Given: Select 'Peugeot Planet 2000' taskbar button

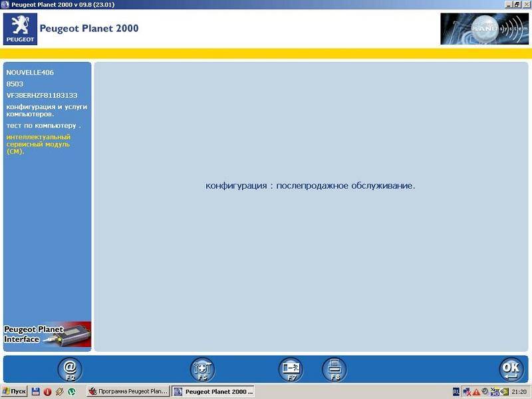Looking at the screenshot, I should pyautogui.click(x=213, y=392).
